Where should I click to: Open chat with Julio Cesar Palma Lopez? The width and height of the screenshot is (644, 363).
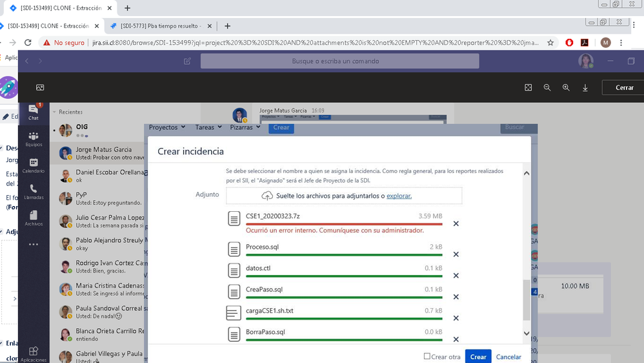[x=97, y=221]
